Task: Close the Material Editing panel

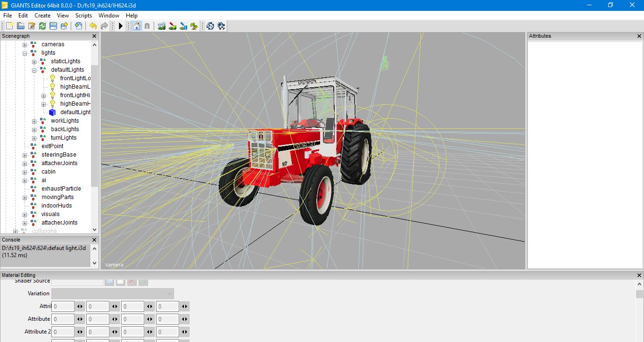Action: [639, 275]
